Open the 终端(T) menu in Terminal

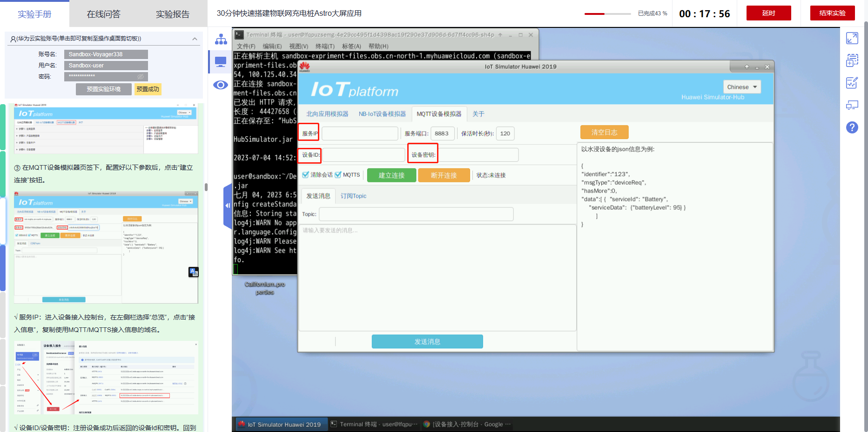coord(325,47)
